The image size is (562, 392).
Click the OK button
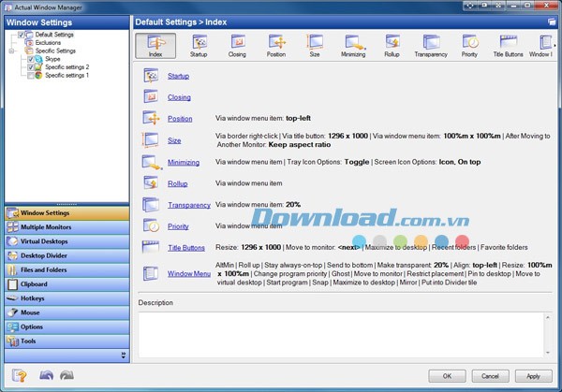[447, 376]
